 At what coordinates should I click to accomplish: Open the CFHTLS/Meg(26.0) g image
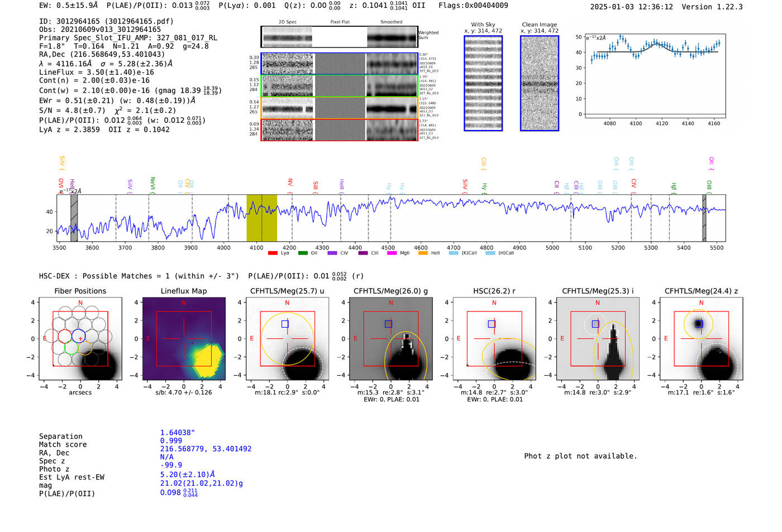click(390, 339)
